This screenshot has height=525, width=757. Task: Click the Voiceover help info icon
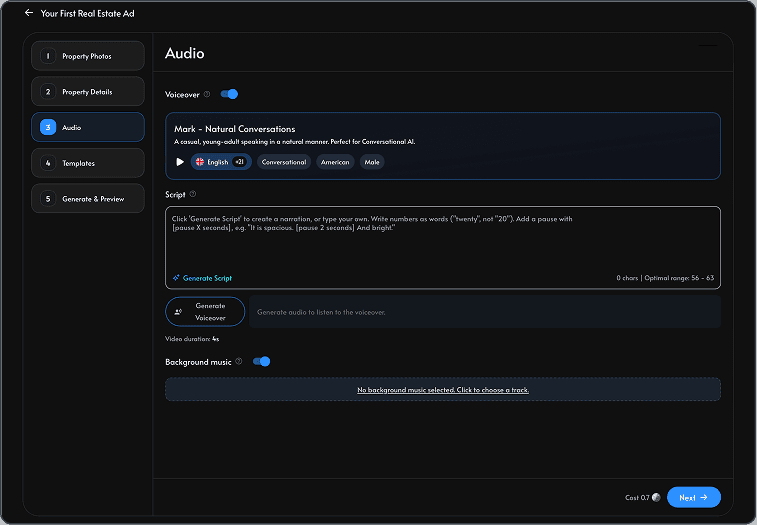[x=207, y=94]
